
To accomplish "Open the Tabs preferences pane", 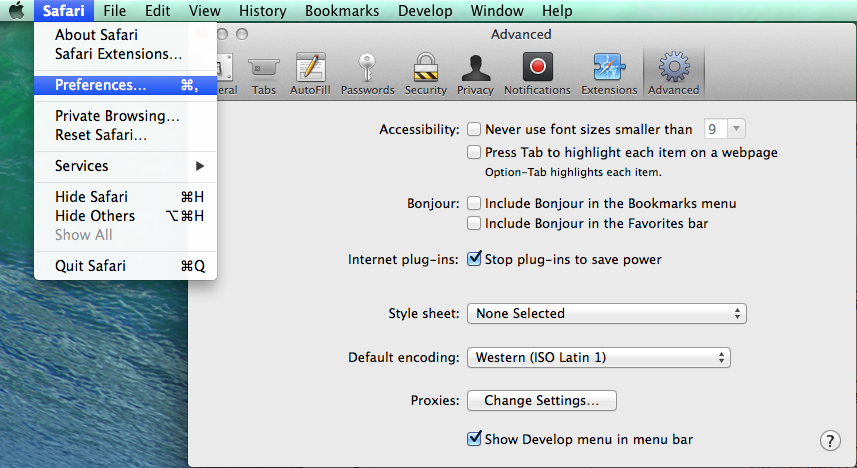I will (x=263, y=75).
